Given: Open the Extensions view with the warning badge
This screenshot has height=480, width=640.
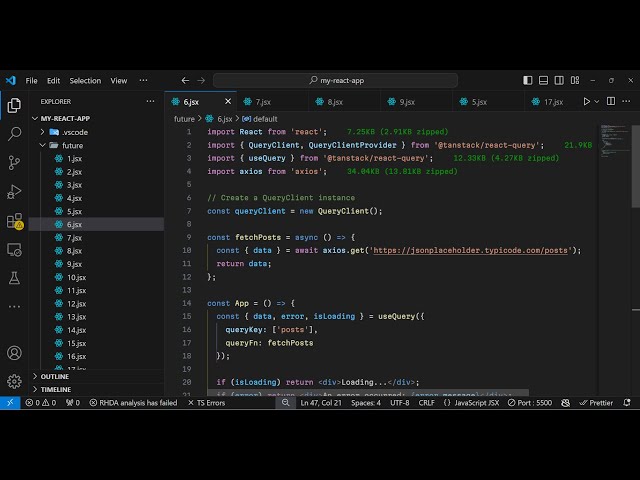Looking at the screenshot, I should click(x=14, y=220).
